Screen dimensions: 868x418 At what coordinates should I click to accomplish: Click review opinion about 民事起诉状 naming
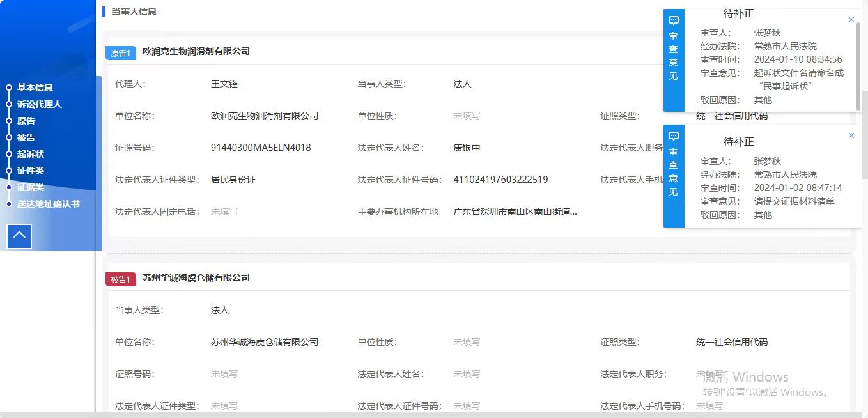click(799, 79)
